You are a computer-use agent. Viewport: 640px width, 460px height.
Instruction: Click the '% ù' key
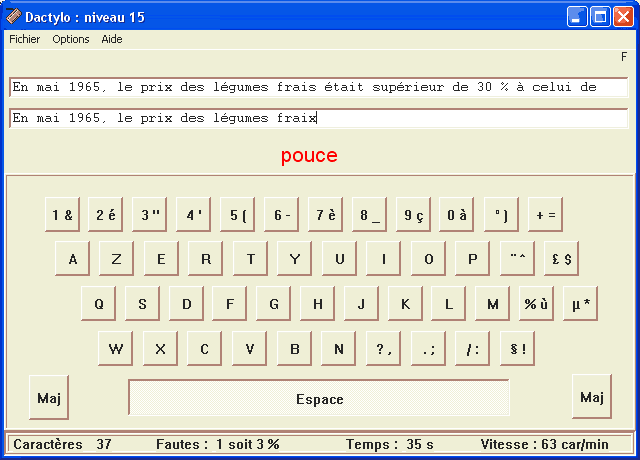click(537, 304)
